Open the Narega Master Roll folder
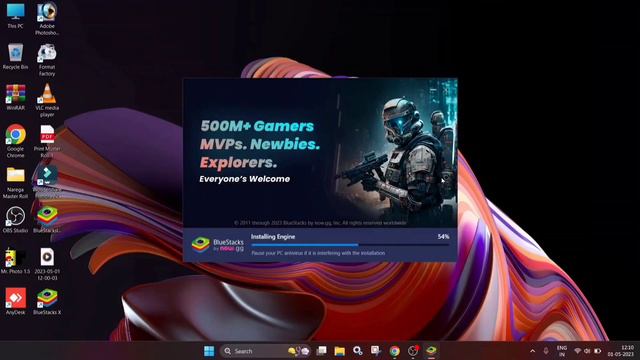This screenshot has height=360, width=640. [x=16, y=182]
